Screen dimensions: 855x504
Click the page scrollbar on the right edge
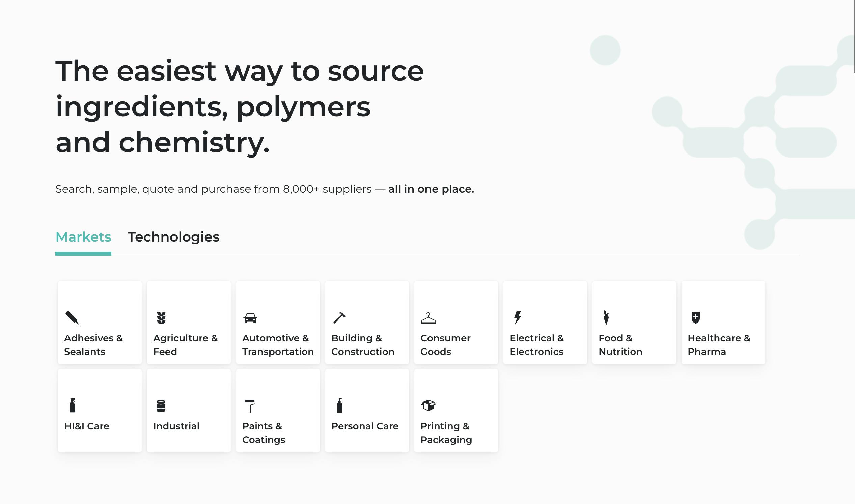click(853, 37)
